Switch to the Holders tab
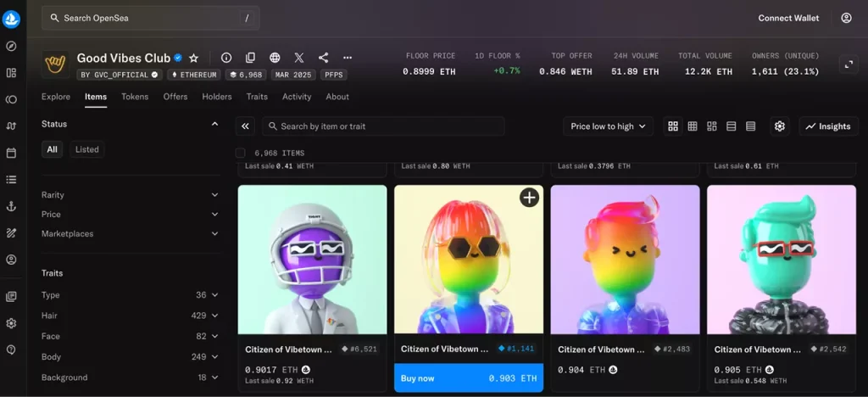This screenshot has width=868, height=397. click(x=217, y=97)
